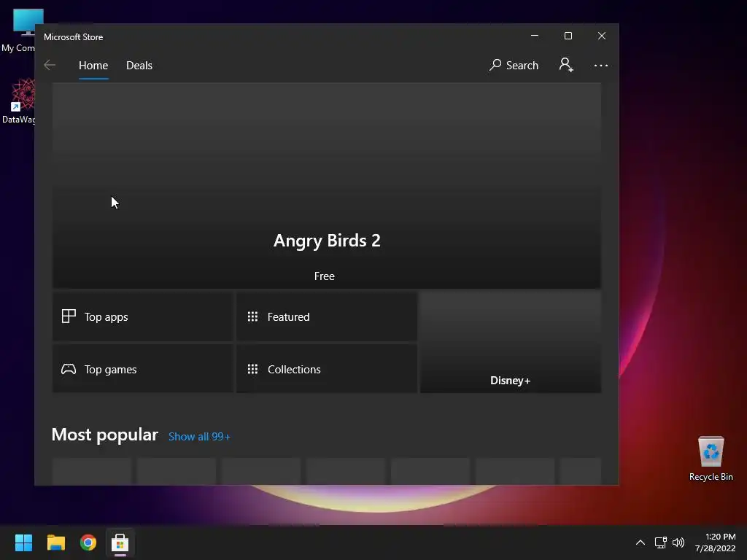
Task: Click the sign-in account icon
Action: (x=566, y=65)
